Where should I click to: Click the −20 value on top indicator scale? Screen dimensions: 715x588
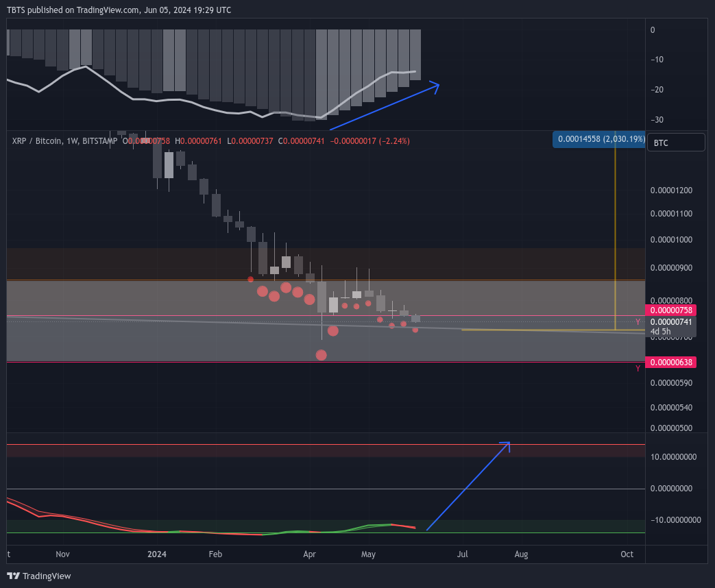[657, 90]
